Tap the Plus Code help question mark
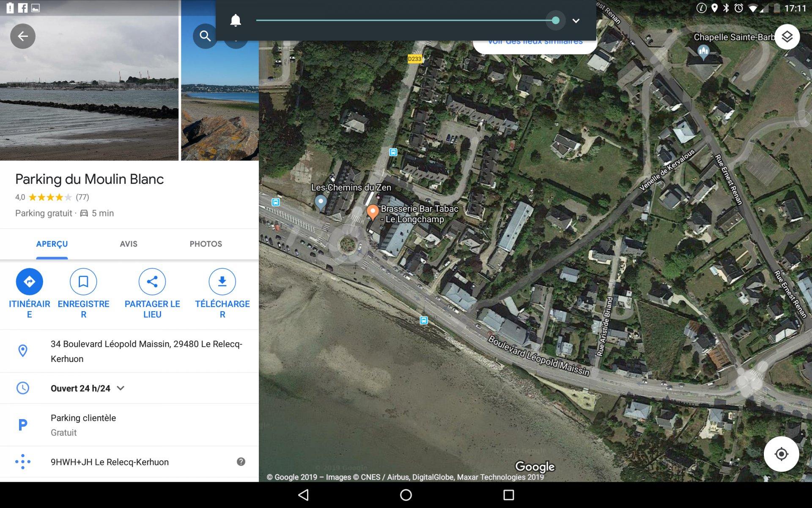 coord(241,462)
